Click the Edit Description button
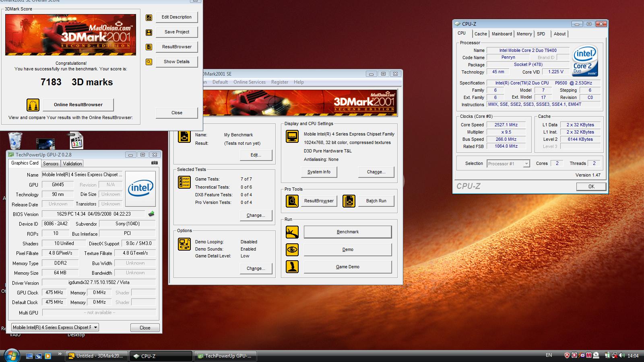The width and height of the screenshot is (644, 362). 177,17
